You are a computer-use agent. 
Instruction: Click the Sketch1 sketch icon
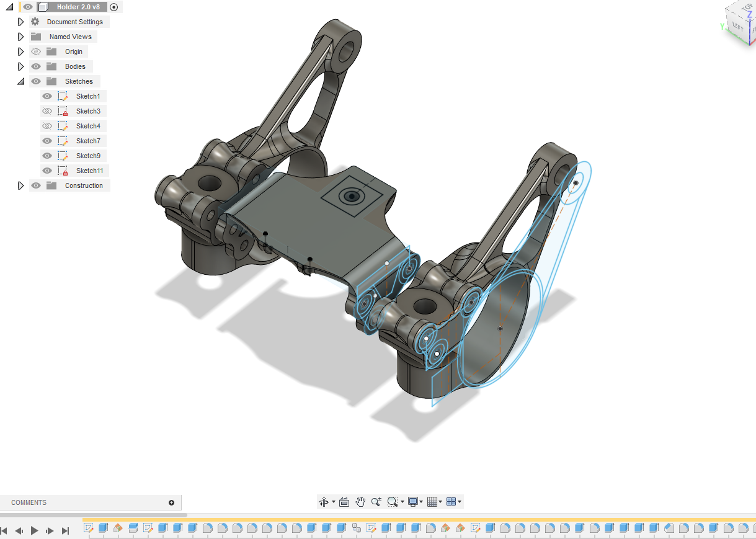63,96
